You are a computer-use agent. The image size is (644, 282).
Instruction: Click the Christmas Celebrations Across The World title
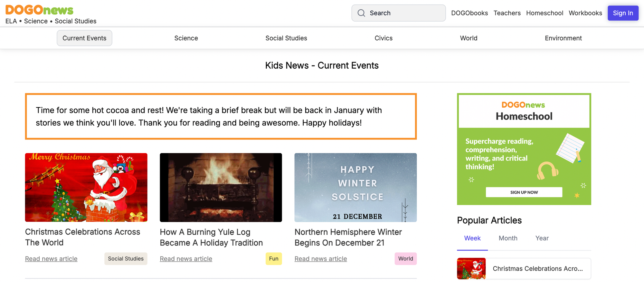(83, 237)
